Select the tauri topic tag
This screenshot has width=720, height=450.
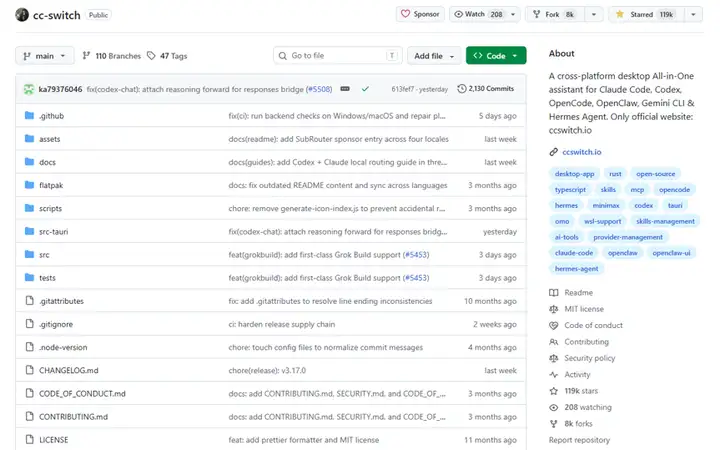[x=675, y=205]
